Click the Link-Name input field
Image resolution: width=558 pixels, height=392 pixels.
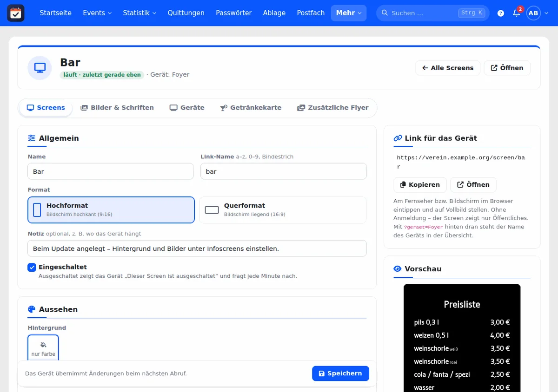point(284,171)
